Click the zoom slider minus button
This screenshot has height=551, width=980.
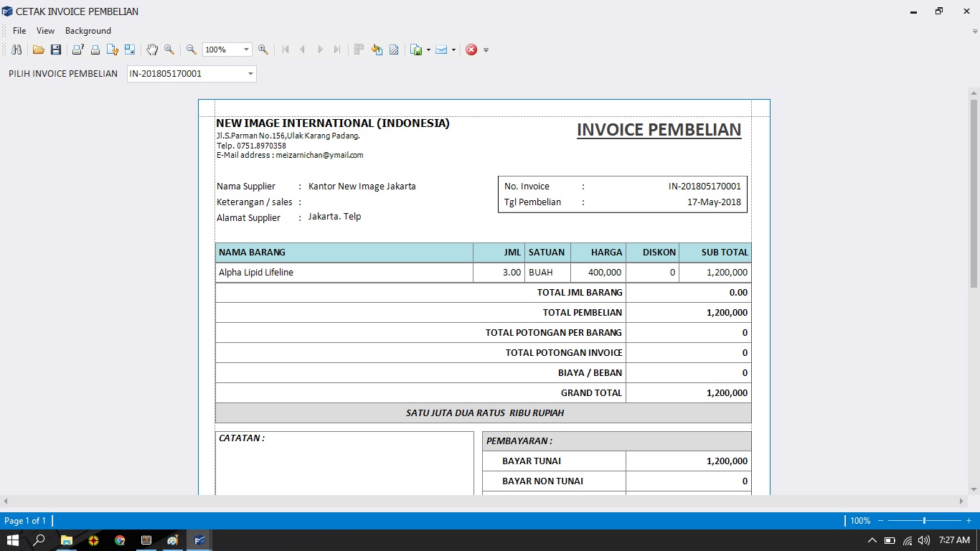click(x=880, y=521)
